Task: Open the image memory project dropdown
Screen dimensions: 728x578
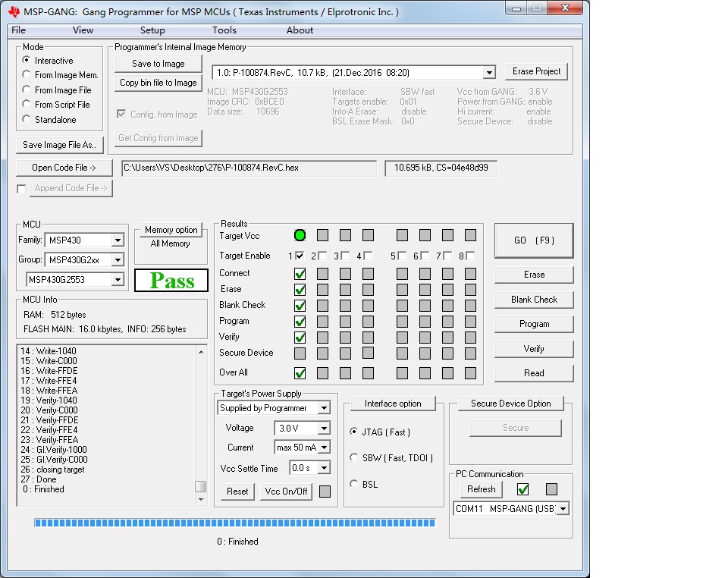Action: click(x=489, y=72)
